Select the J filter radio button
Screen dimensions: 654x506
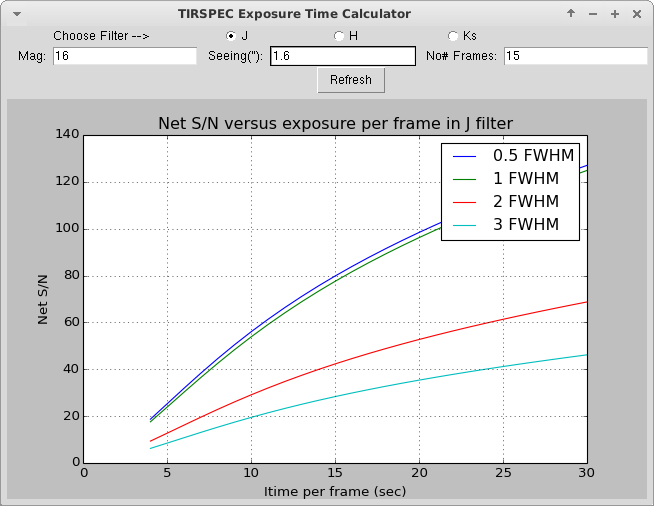[231, 36]
